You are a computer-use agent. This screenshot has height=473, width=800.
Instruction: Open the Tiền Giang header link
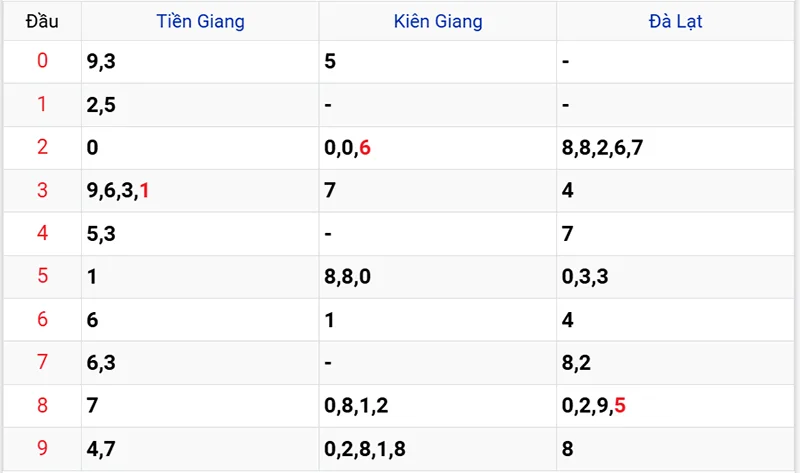200,21
